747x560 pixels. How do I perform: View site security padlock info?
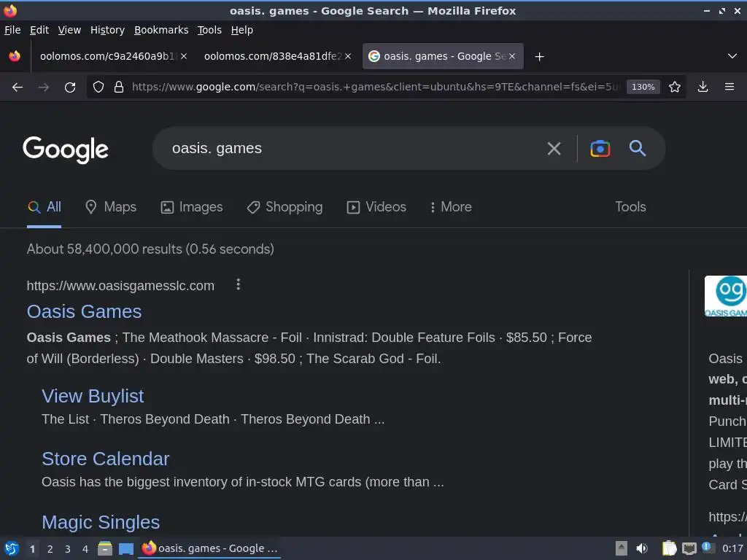[x=119, y=87]
